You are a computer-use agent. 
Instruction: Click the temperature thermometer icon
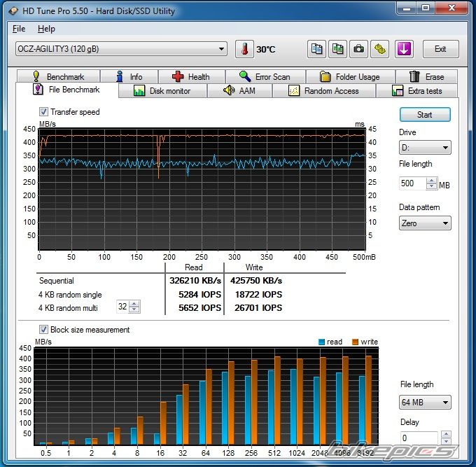click(244, 49)
